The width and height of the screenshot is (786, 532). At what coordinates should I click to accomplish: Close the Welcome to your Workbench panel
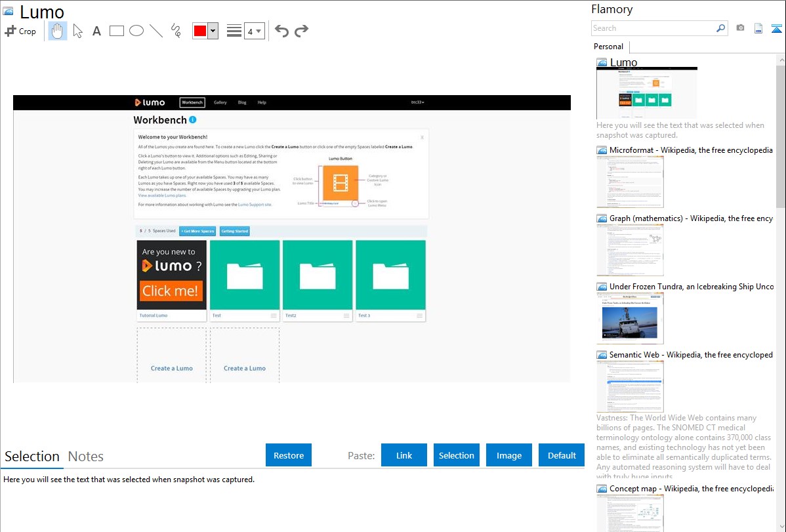[x=422, y=137]
